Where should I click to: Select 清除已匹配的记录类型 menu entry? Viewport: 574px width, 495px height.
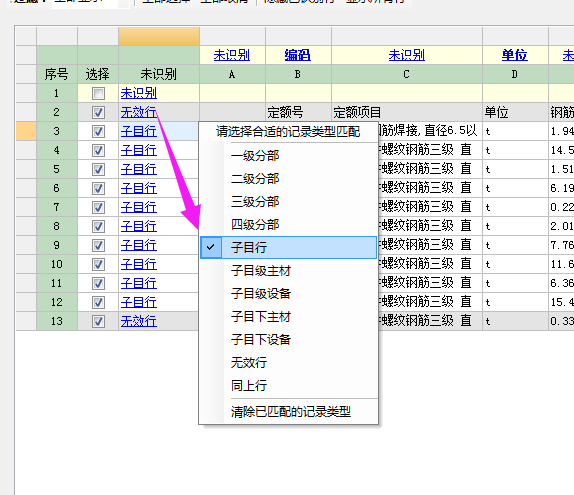288,412
